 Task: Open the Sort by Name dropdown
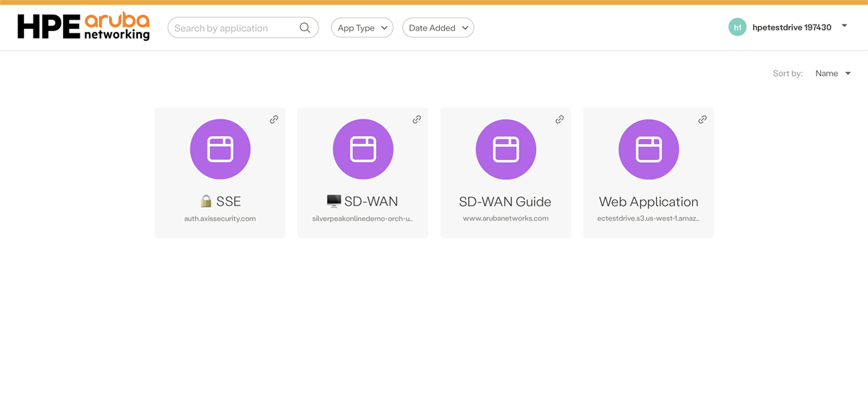click(833, 73)
